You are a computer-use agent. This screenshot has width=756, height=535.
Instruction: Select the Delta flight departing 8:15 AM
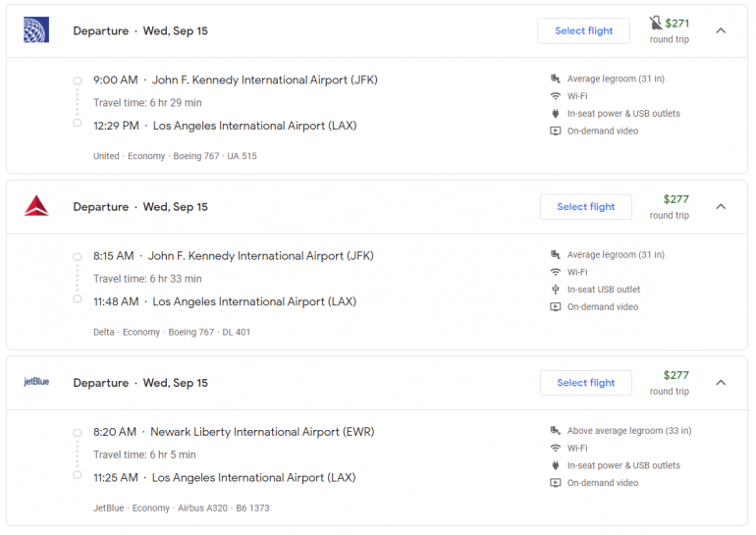click(x=585, y=206)
